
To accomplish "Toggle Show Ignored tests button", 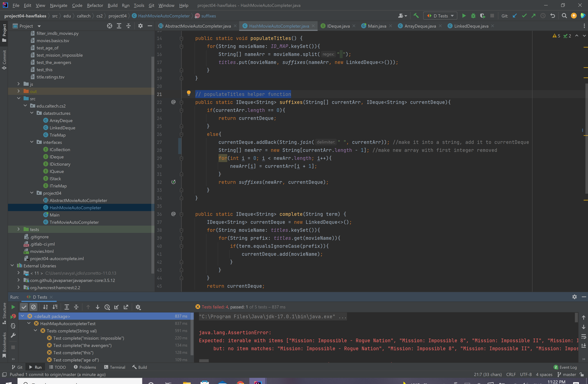I will click(x=33, y=307).
